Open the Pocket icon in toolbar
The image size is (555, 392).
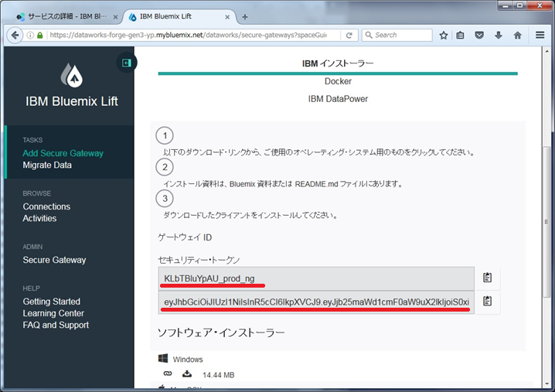pos(480,35)
